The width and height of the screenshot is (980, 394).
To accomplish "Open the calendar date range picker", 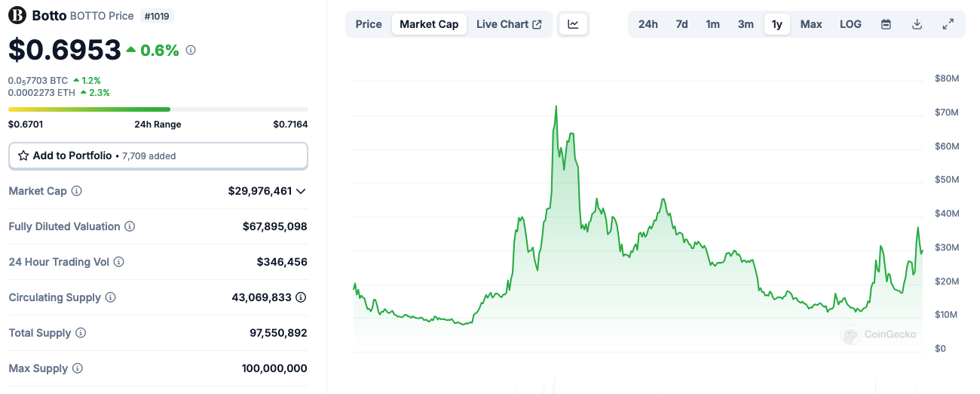I will pyautogui.click(x=887, y=24).
